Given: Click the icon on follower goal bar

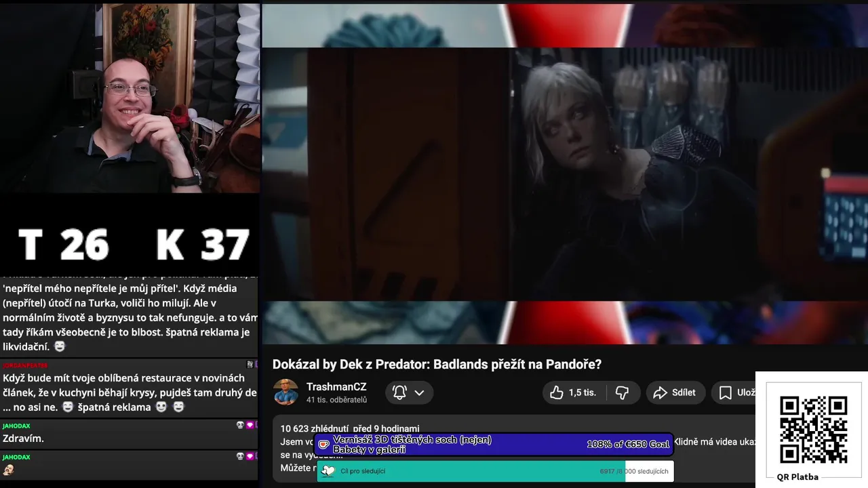Looking at the screenshot, I should (328, 471).
